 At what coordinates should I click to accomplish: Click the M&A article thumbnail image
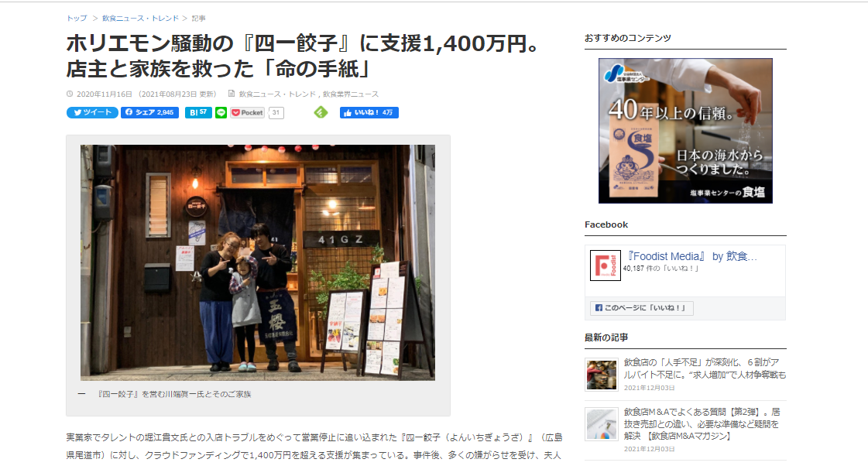(x=602, y=424)
